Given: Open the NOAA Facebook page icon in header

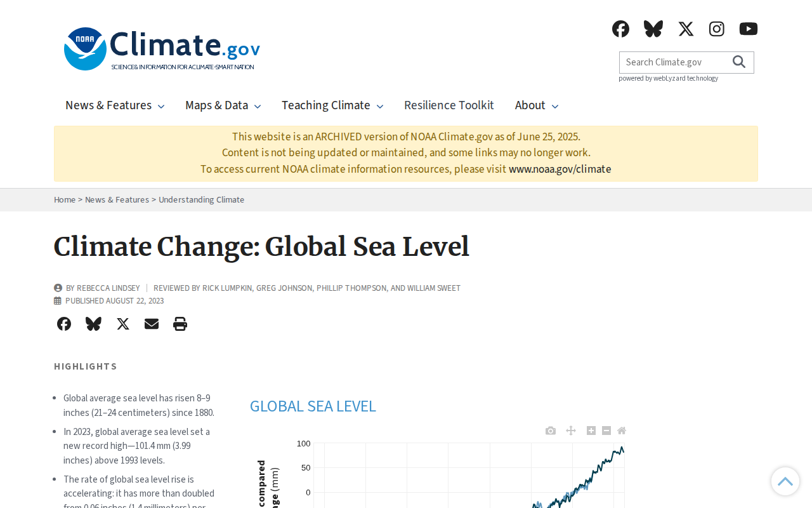Looking at the screenshot, I should (x=620, y=29).
